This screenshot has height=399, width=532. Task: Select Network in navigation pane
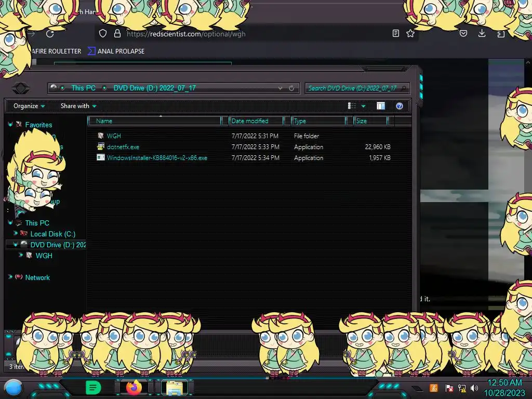[37, 277]
